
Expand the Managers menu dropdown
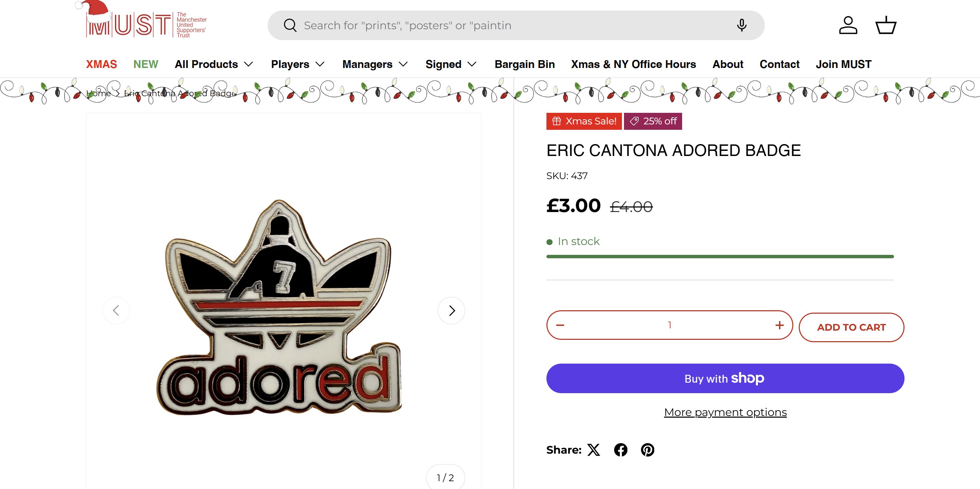[x=375, y=64]
